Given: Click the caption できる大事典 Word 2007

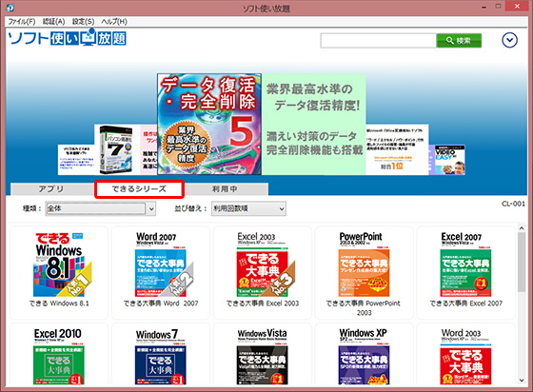Looking at the screenshot, I should click(x=161, y=304).
